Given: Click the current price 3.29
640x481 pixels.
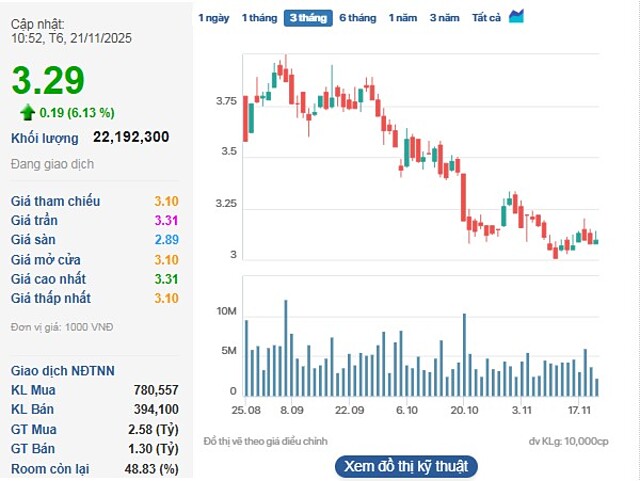Looking at the screenshot, I should (48, 80).
